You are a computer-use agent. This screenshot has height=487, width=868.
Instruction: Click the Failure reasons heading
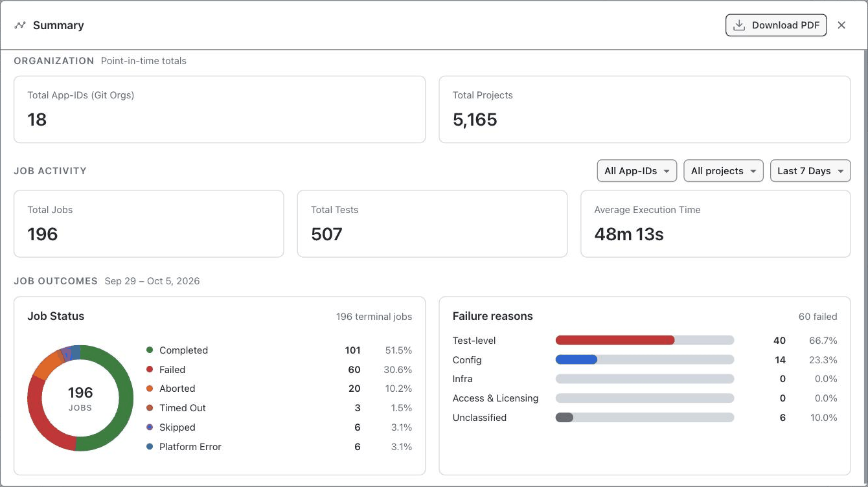pyautogui.click(x=492, y=316)
